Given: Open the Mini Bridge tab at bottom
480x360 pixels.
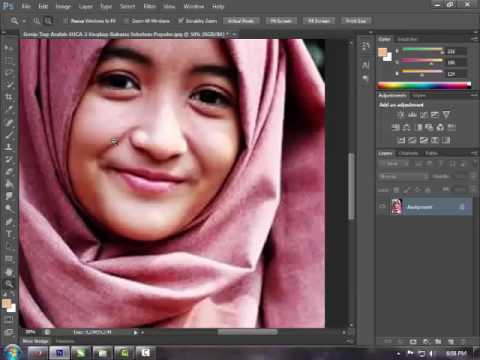Looking at the screenshot, I should point(35,341).
